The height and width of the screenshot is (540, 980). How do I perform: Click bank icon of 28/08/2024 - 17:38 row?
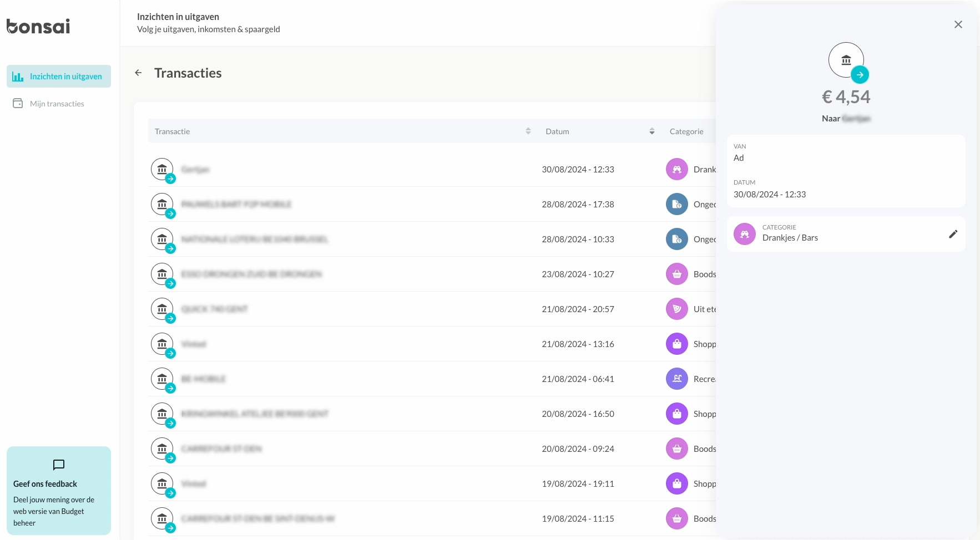(x=162, y=205)
